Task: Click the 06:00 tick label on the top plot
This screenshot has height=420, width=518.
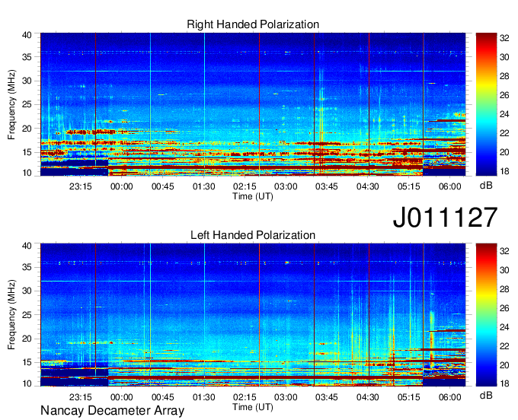Action: (x=450, y=186)
